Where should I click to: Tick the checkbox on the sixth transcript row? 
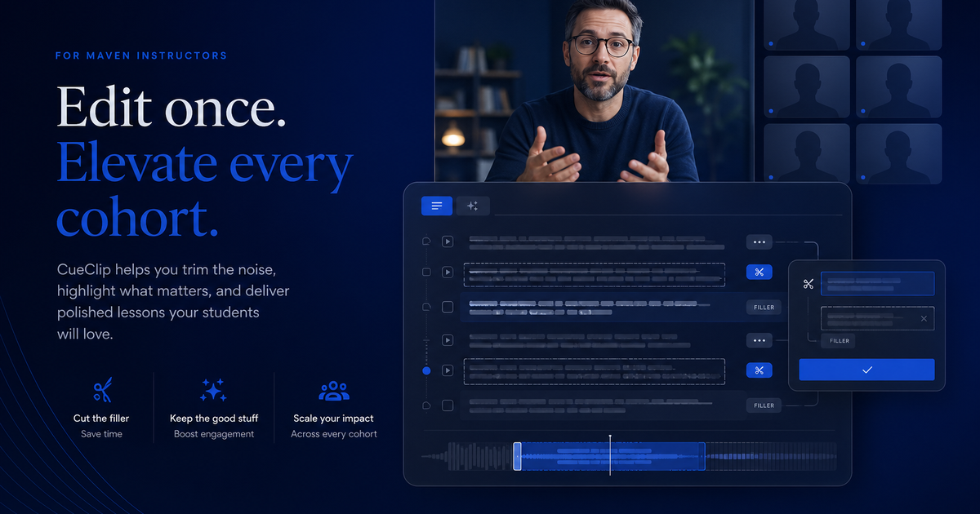448,405
